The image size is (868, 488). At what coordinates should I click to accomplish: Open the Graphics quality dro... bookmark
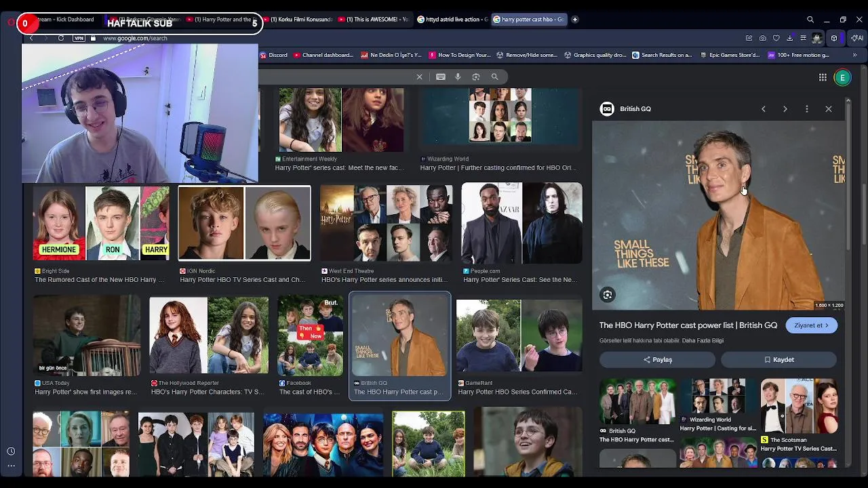595,55
